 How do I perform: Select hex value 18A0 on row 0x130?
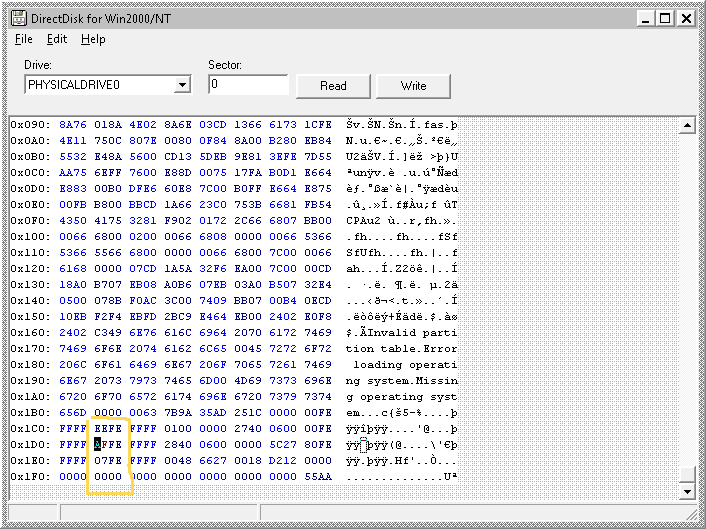pyautogui.click(x=73, y=285)
